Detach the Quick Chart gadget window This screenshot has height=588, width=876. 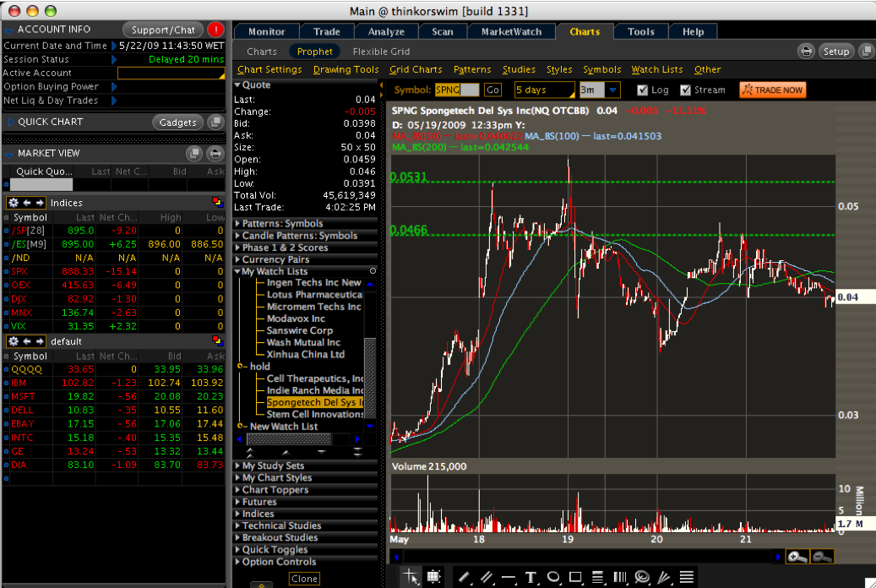(215, 122)
